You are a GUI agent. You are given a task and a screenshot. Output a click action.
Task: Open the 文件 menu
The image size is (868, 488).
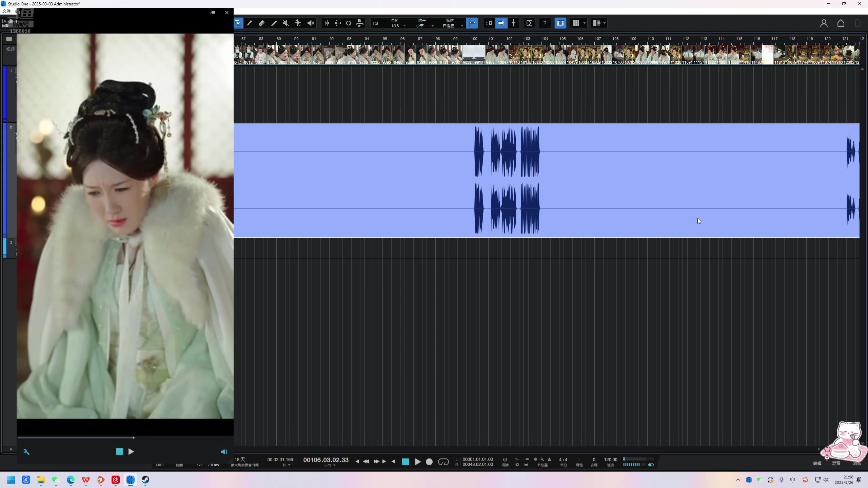6,11
